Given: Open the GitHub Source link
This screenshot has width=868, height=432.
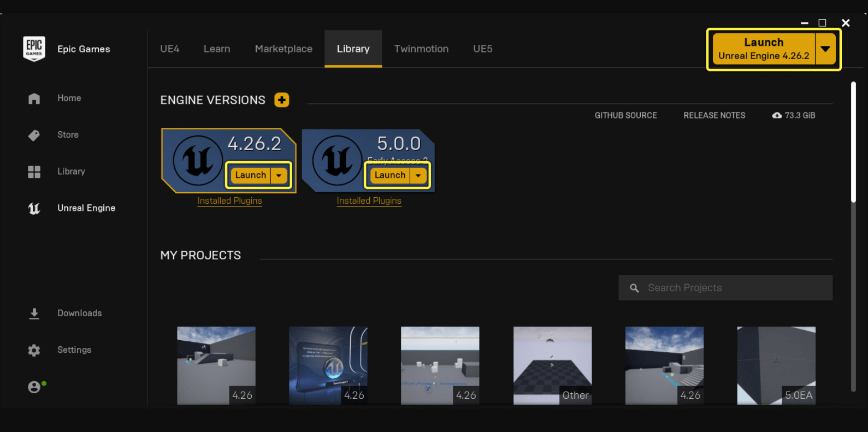Looking at the screenshot, I should 626,115.
